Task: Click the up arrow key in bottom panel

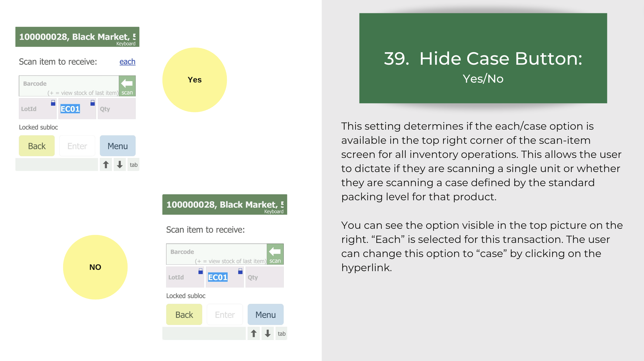Action: click(254, 333)
